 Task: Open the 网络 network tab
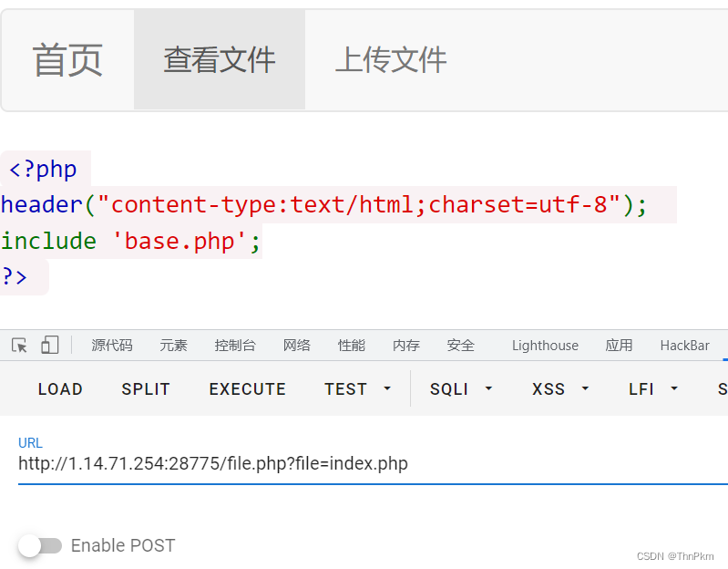[x=297, y=346]
